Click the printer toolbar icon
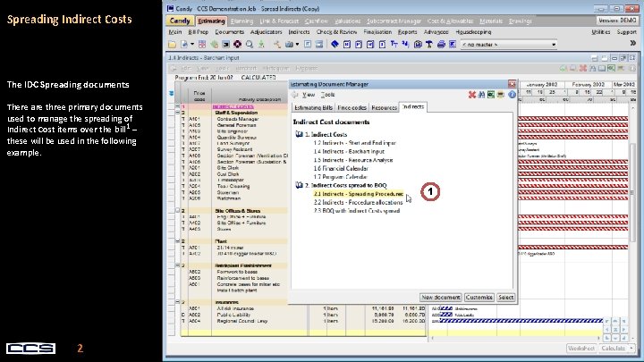The image size is (644, 362). pyautogui.click(x=441, y=45)
